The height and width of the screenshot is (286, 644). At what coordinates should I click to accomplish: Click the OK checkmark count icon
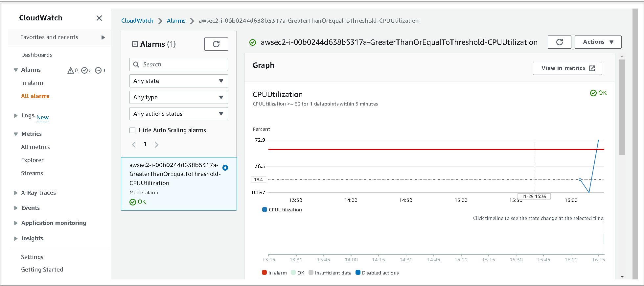click(x=84, y=70)
